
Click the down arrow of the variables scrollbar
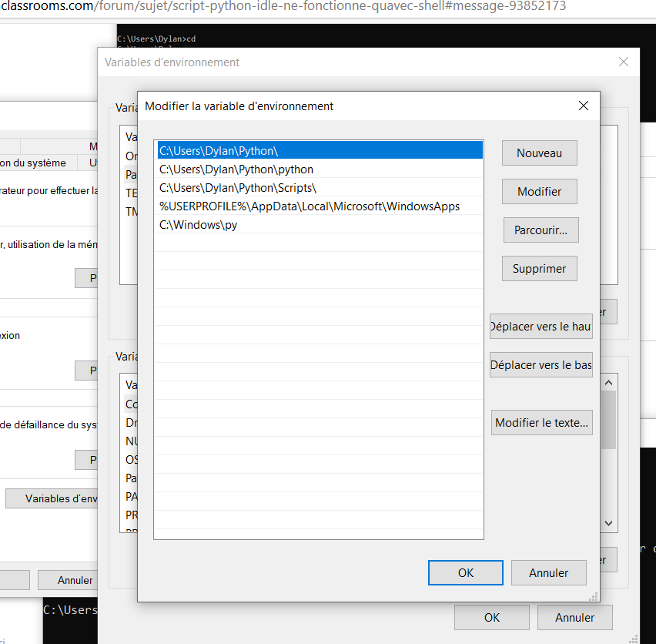[607, 522]
